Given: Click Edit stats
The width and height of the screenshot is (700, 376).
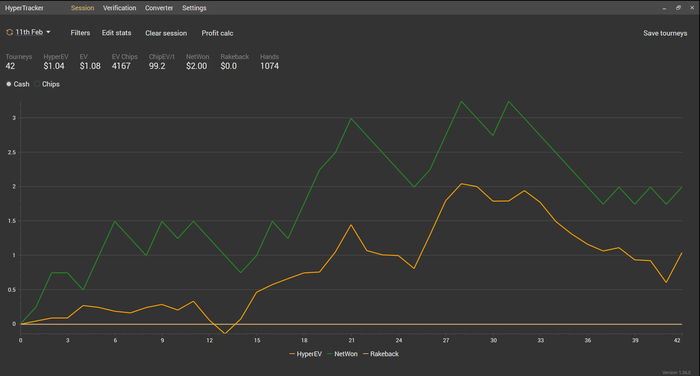Looking at the screenshot, I should click(x=117, y=33).
